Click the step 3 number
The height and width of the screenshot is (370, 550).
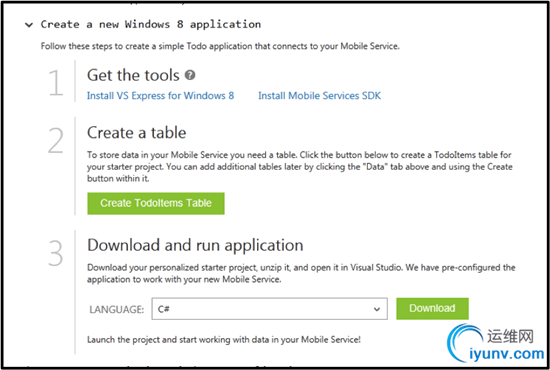[55, 253]
